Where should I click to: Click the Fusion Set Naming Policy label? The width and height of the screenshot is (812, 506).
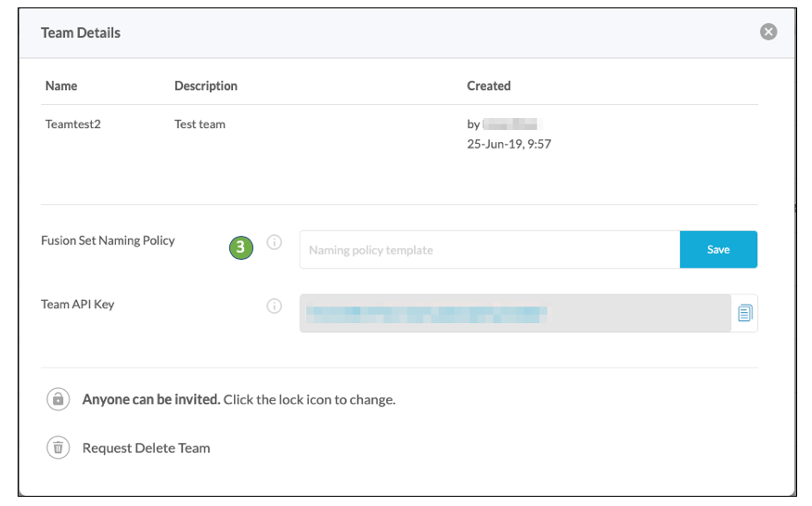[108, 240]
